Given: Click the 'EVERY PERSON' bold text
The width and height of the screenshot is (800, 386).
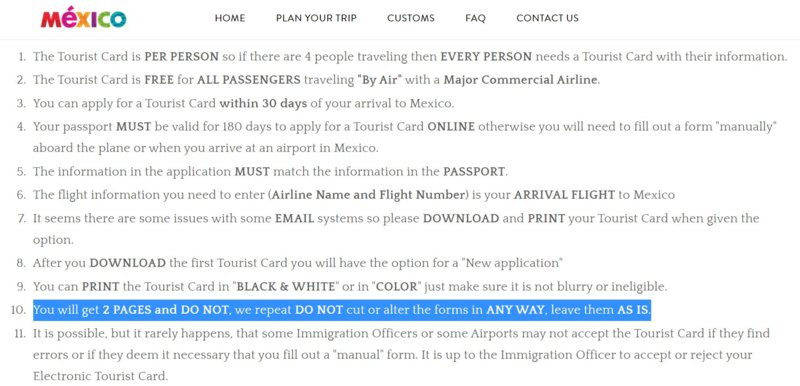Looking at the screenshot, I should [486, 57].
